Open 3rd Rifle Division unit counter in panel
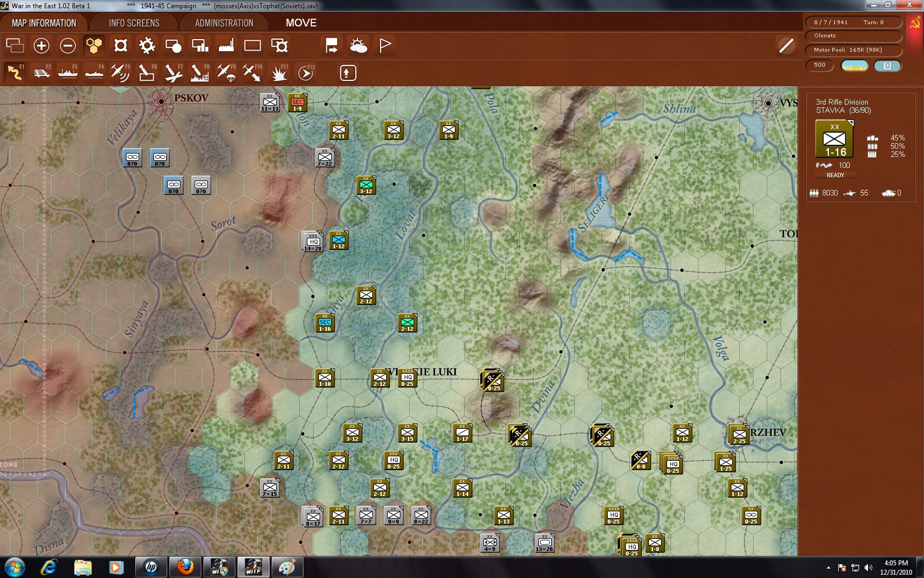Screen dimensions: 924x578 click(834, 139)
